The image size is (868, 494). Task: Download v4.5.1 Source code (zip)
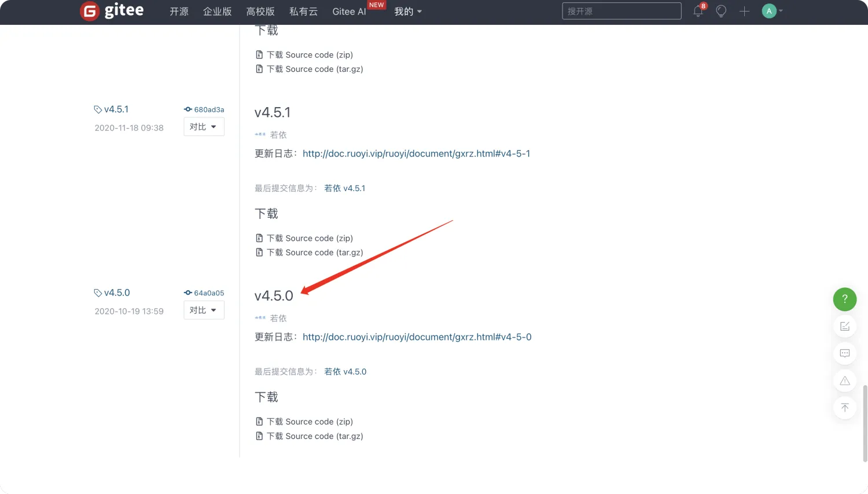310,238
